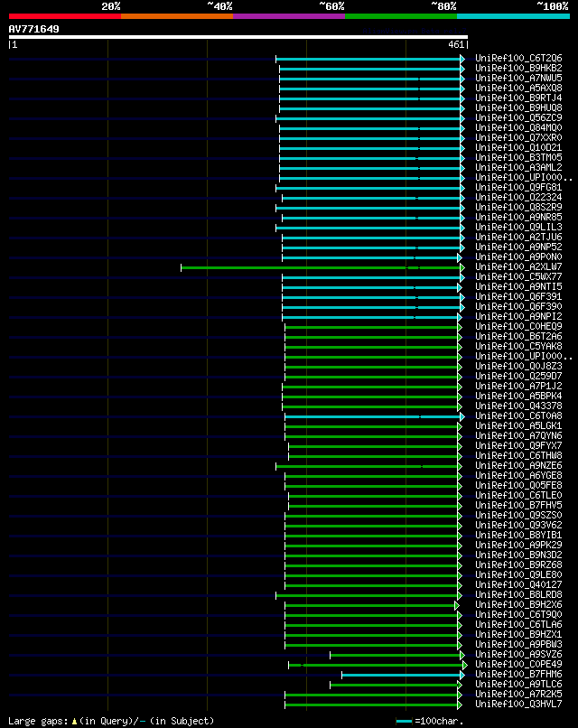The width and height of the screenshot is (578, 728).
Task: Select subject label UniRef100_Q8S2R9
Action: 518,207
